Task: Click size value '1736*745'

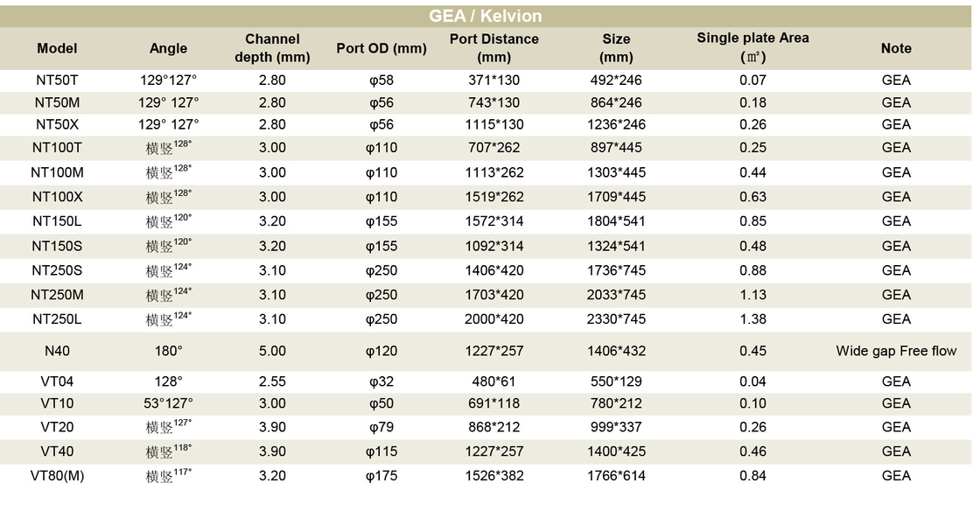Action: pyautogui.click(x=616, y=270)
